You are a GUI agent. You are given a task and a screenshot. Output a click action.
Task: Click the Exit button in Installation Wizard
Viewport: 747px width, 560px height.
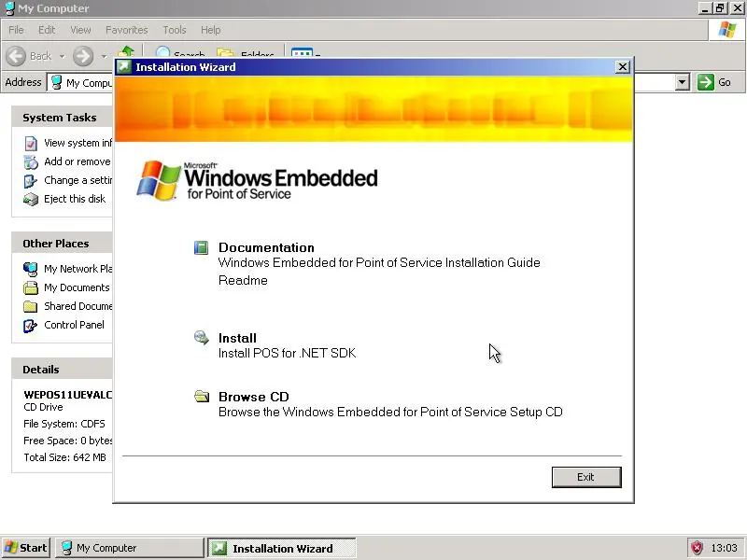click(x=586, y=477)
